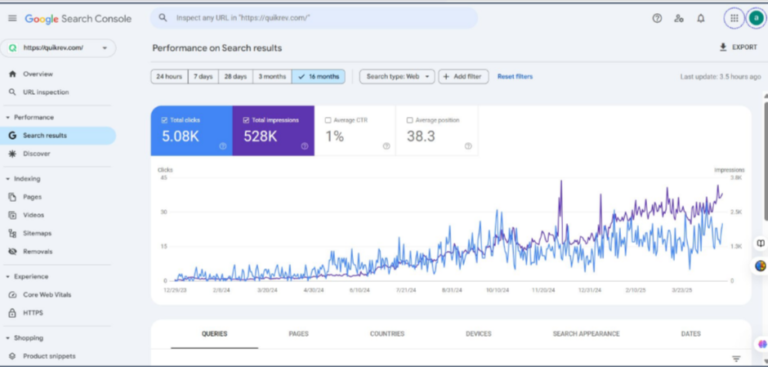
Task: Open the Google apps grid
Action: (x=734, y=18)
